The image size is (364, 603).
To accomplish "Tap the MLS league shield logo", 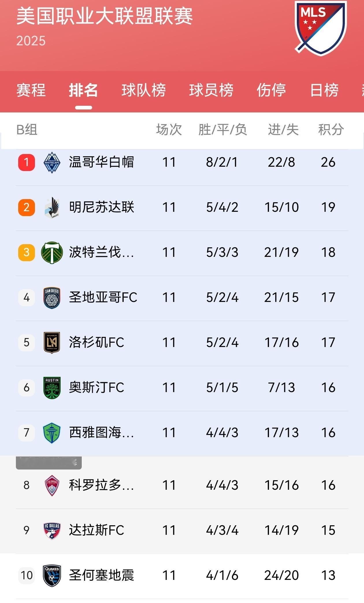I will pyautogui.click(x=321, y=28).
